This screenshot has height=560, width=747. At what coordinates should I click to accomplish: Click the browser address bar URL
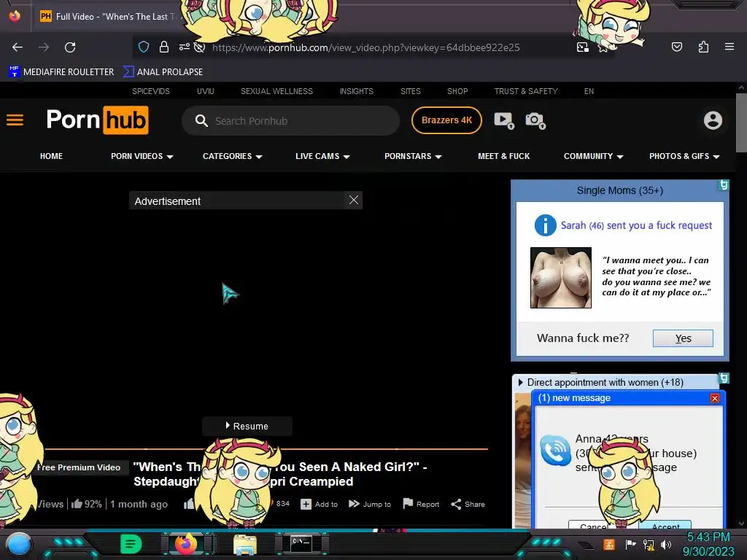click(366, 47)
